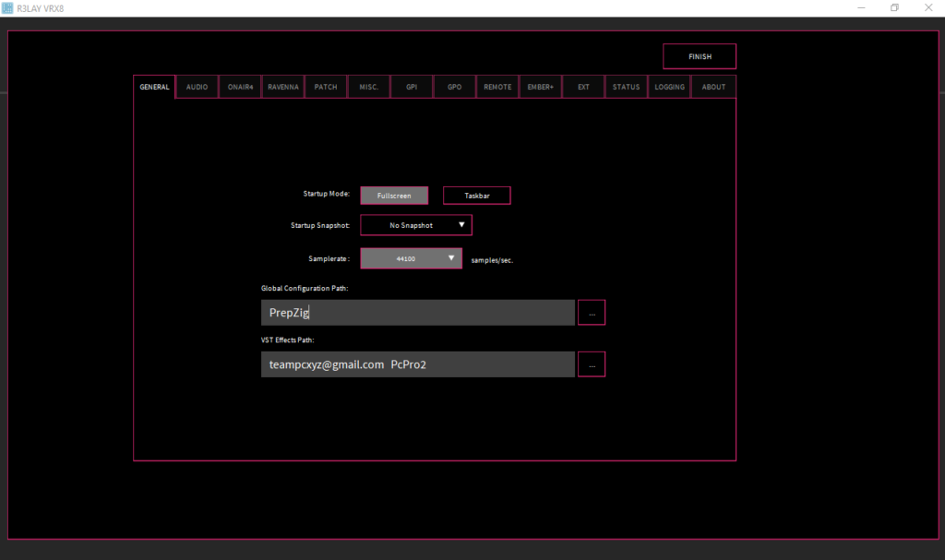Open the LOGGING tab

[x=669, y=87]
